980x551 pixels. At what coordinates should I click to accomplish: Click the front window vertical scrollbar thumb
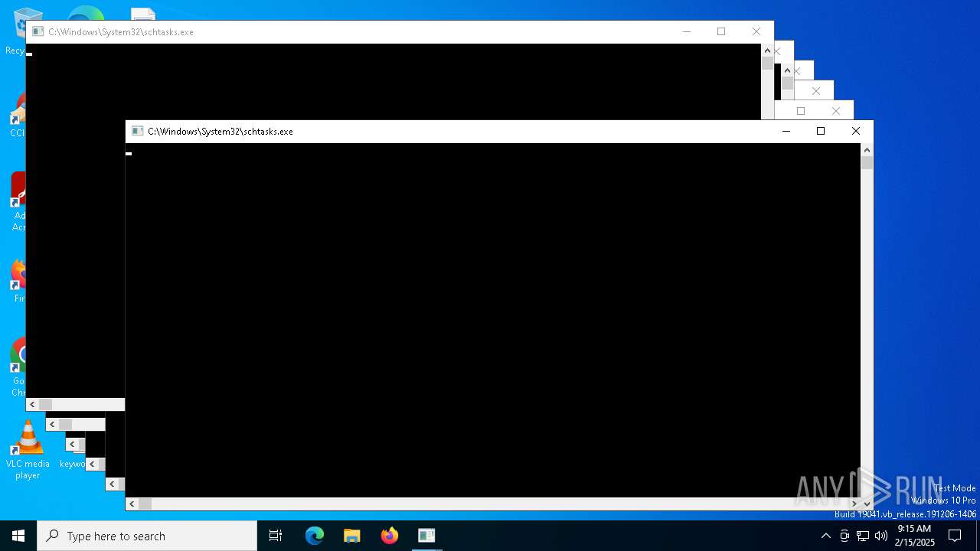(x=867, y=162)
